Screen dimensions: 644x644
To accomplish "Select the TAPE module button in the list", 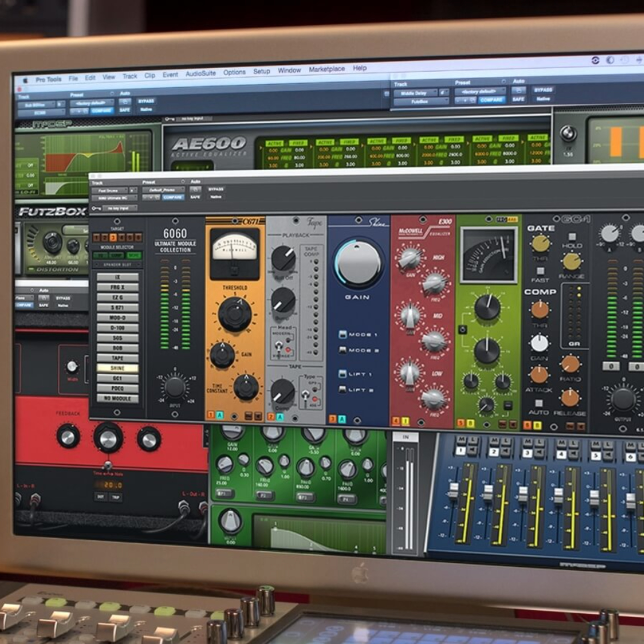I will click(x=117, y=358).
